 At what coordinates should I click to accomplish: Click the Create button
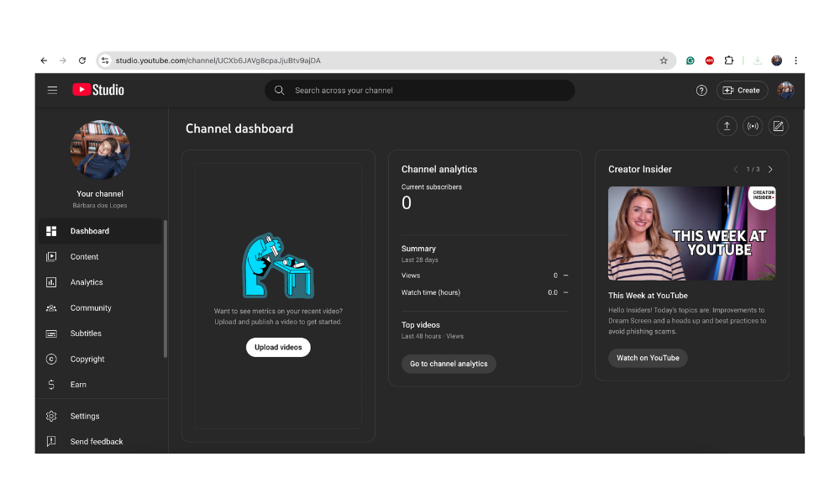(742, 91)
